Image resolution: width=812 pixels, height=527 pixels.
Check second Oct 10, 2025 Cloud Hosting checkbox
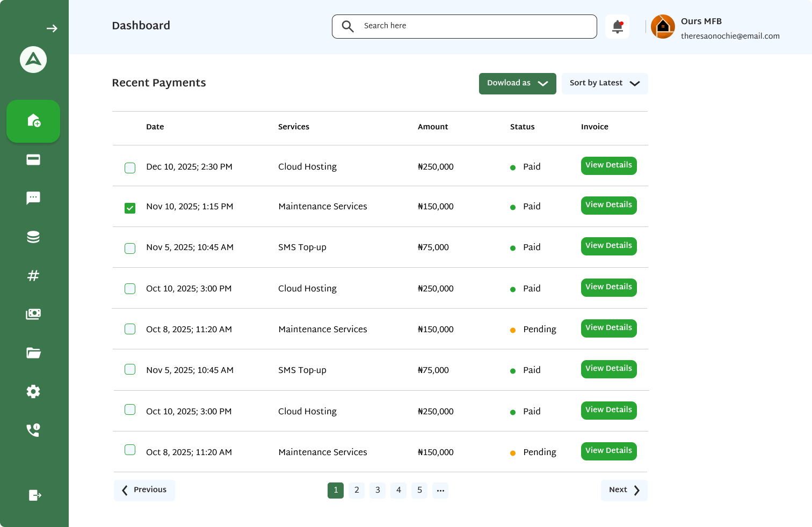pos(130,409)
